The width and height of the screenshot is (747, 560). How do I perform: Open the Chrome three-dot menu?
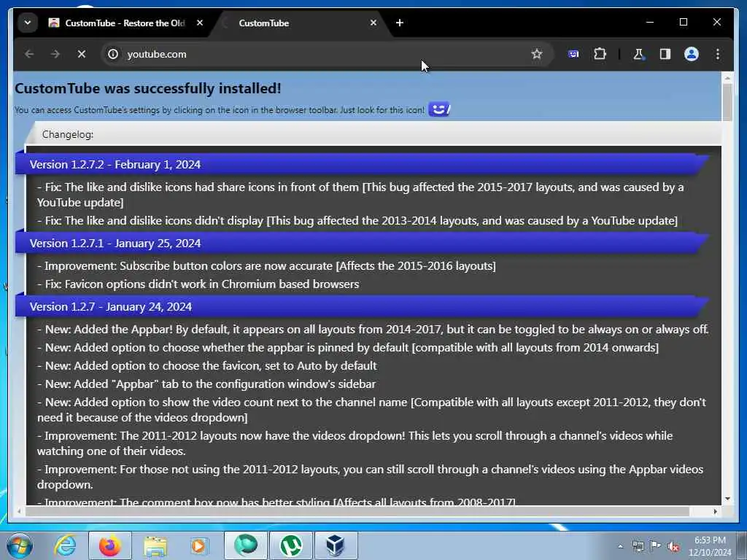pyautogui.click(x=718, y=54)
